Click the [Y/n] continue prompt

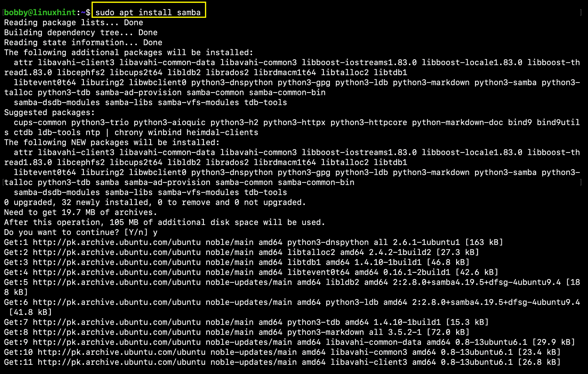[x=136, y=232]
